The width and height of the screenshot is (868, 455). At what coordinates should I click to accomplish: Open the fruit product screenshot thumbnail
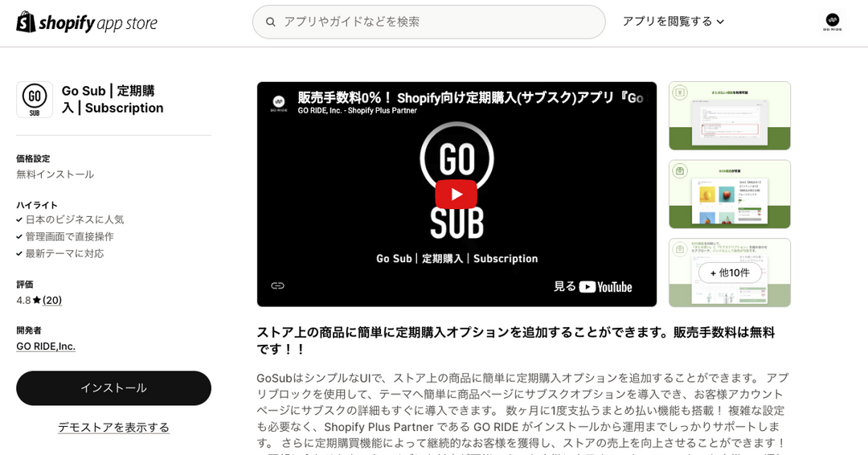point(730,195)
